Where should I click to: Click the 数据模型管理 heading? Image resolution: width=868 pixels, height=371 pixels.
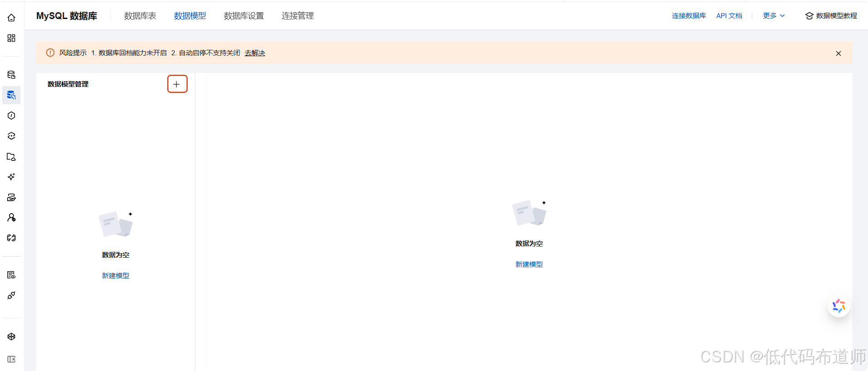point(68,84)
